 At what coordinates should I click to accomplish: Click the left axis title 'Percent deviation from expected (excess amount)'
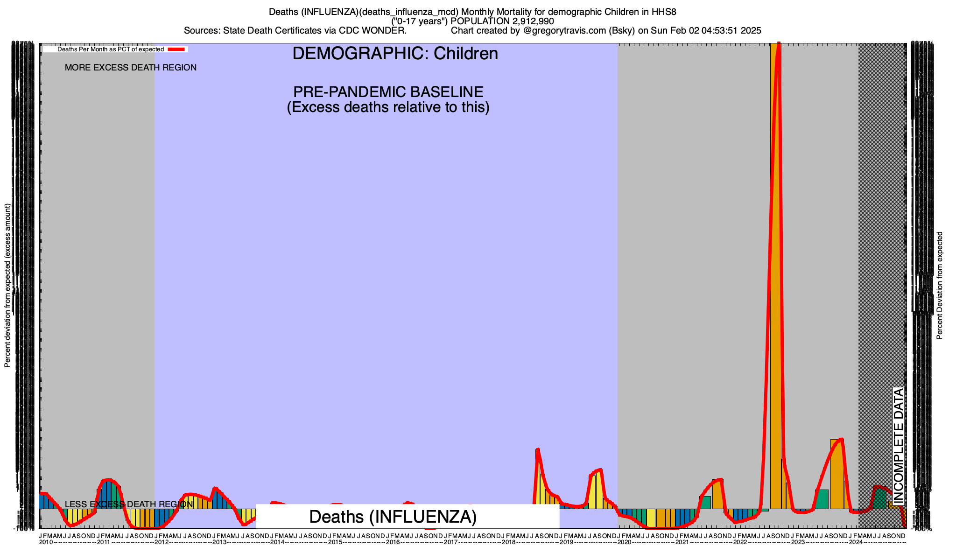coord(7,286)
